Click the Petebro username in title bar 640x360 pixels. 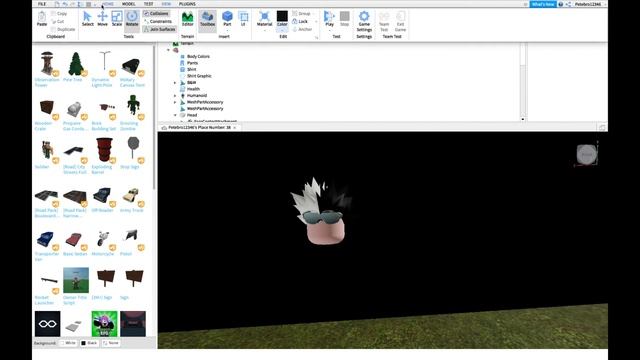coord(588,4)
